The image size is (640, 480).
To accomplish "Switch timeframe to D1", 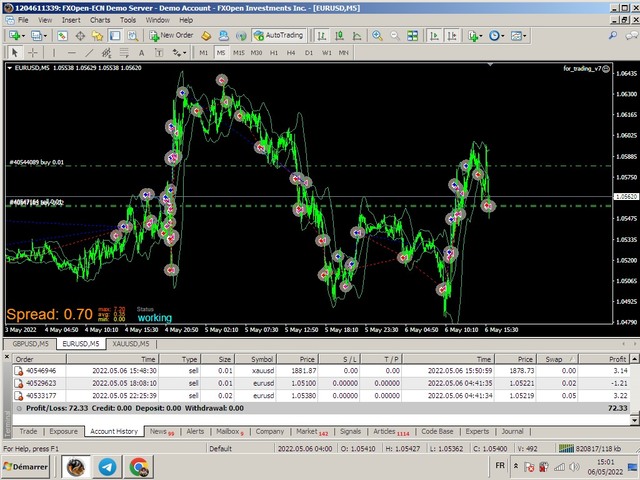I will tap(309, 53).
